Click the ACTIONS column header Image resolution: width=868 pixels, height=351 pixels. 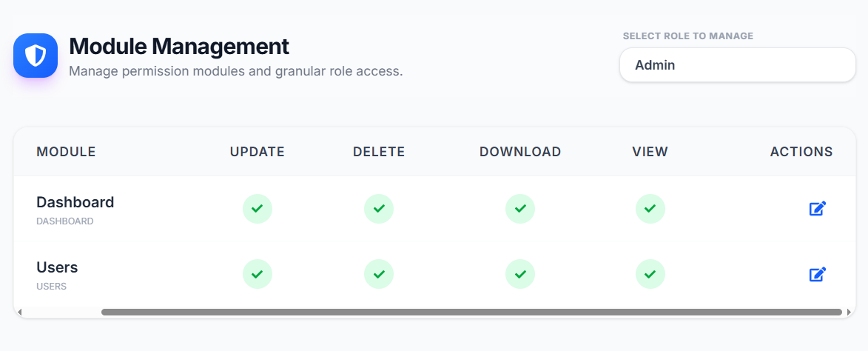[801, 152]
